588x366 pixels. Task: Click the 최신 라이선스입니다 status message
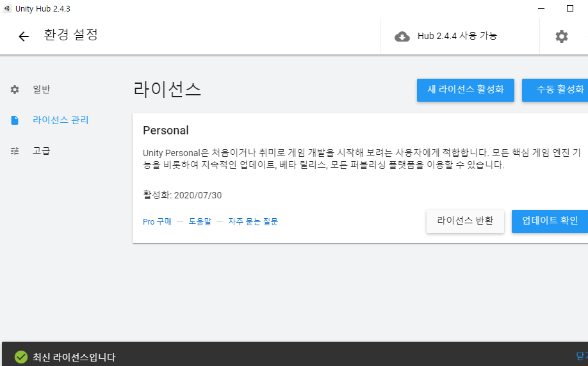[x=74, y=357]
